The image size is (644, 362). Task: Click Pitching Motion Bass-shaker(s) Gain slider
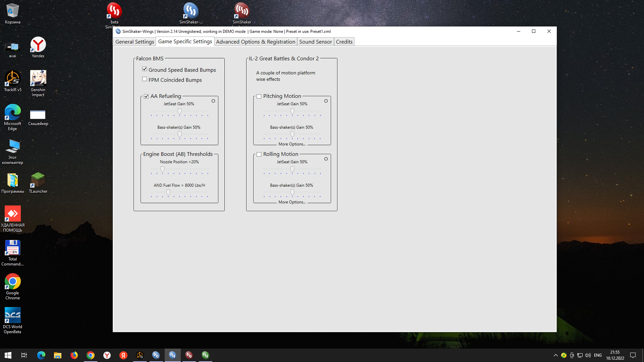(x=292, y=135)
